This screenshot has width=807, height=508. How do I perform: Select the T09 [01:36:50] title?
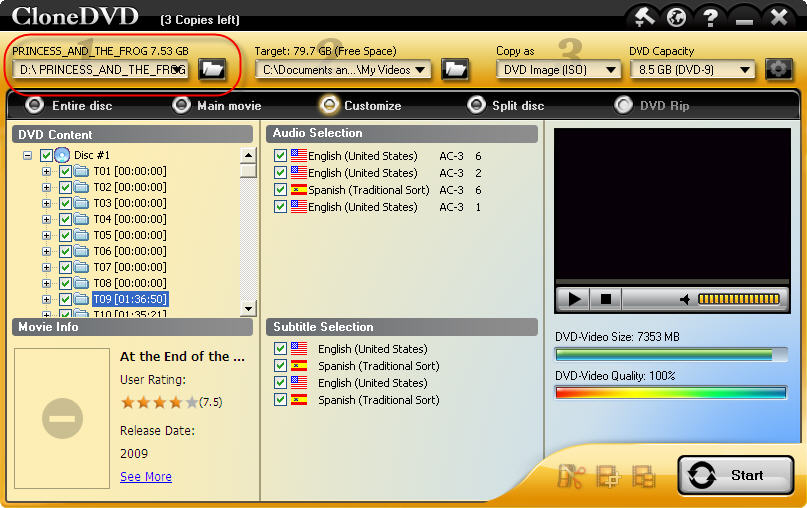[130, 299]
